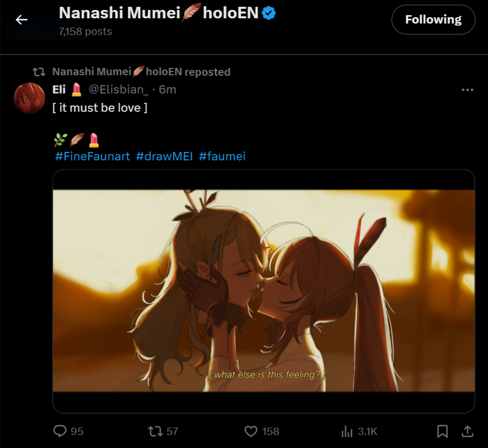
Task: Repost using the retweet icon
Action: 155,431
